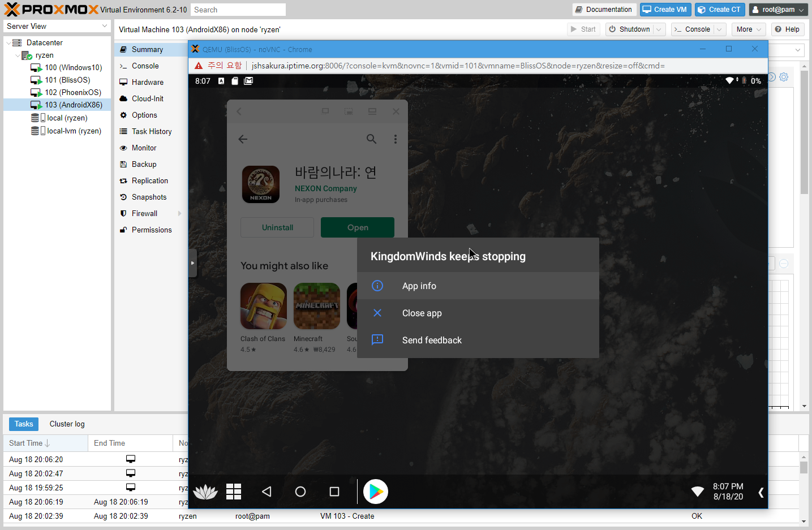Click the Help button
Image resolution: width=812 pixels, height=530 pixels.
coord(787,29)
